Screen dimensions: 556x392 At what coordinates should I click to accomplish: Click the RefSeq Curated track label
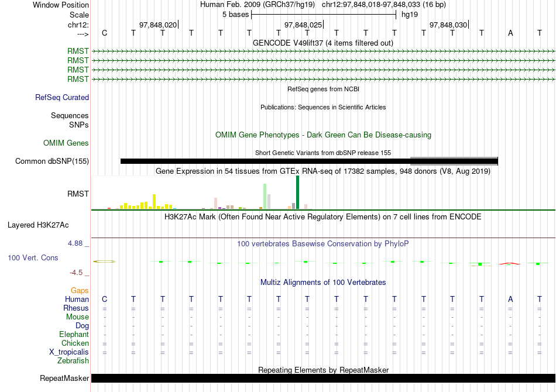click(x=62, y=97)
